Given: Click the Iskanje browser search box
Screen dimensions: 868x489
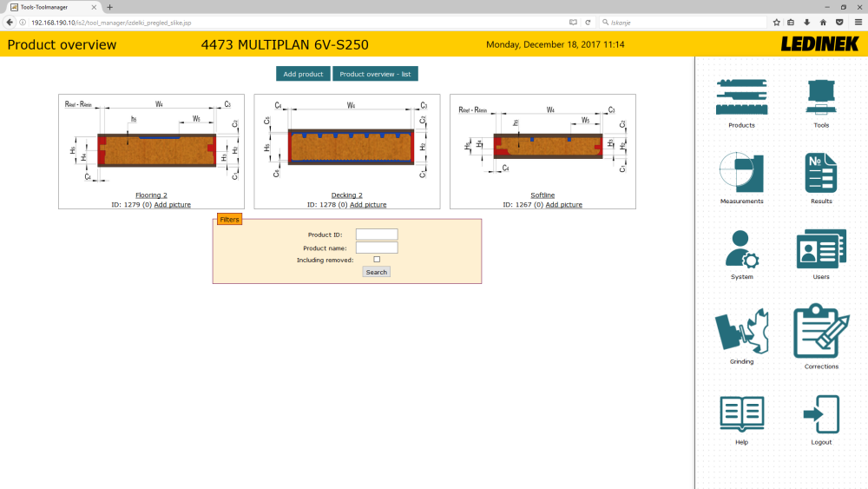Looking at the screenshot, I should [x=684, y=23].
